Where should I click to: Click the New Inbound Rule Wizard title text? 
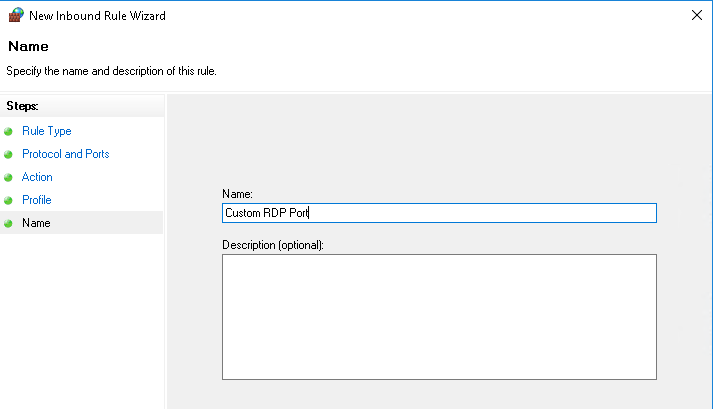[x=97, y=16]
